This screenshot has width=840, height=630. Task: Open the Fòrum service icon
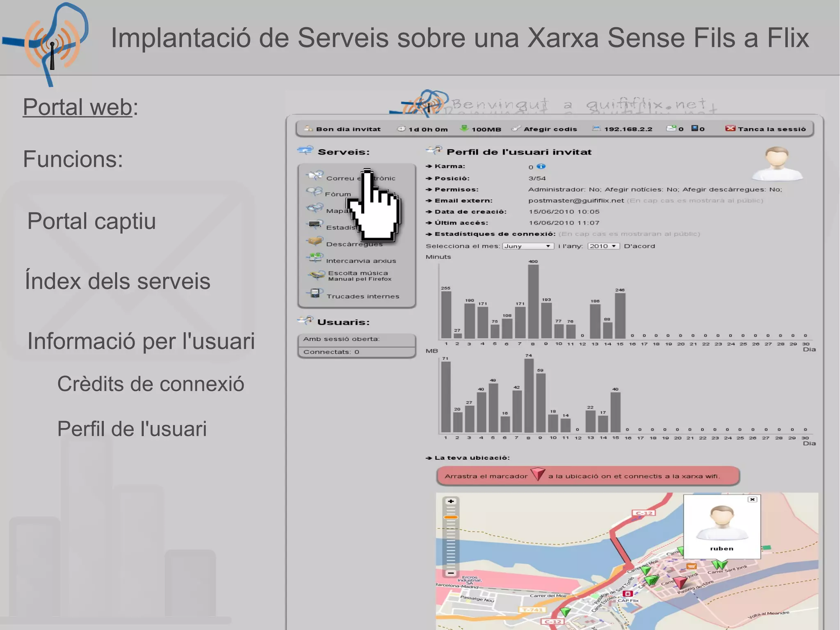(x=314, y=192)
